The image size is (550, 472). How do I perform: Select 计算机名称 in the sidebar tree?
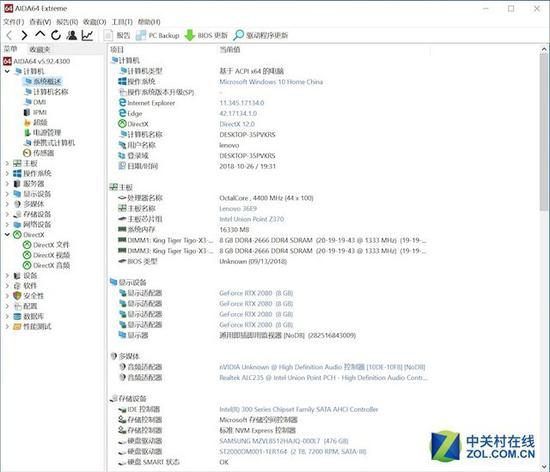(47, 92)
